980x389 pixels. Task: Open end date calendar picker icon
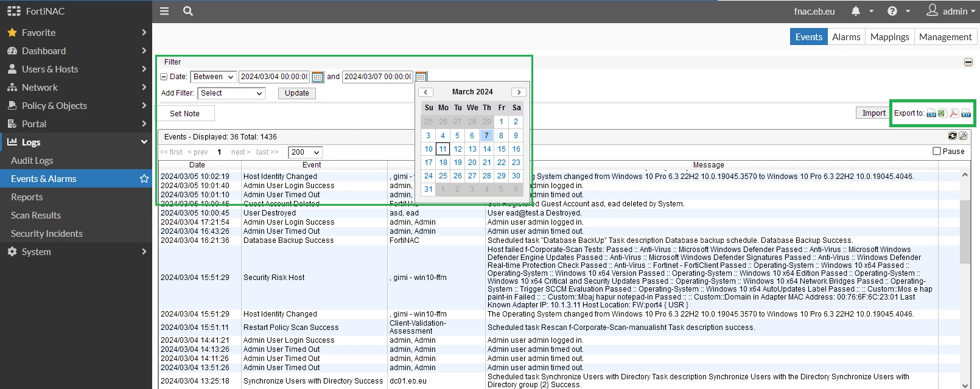pos(421,77)
